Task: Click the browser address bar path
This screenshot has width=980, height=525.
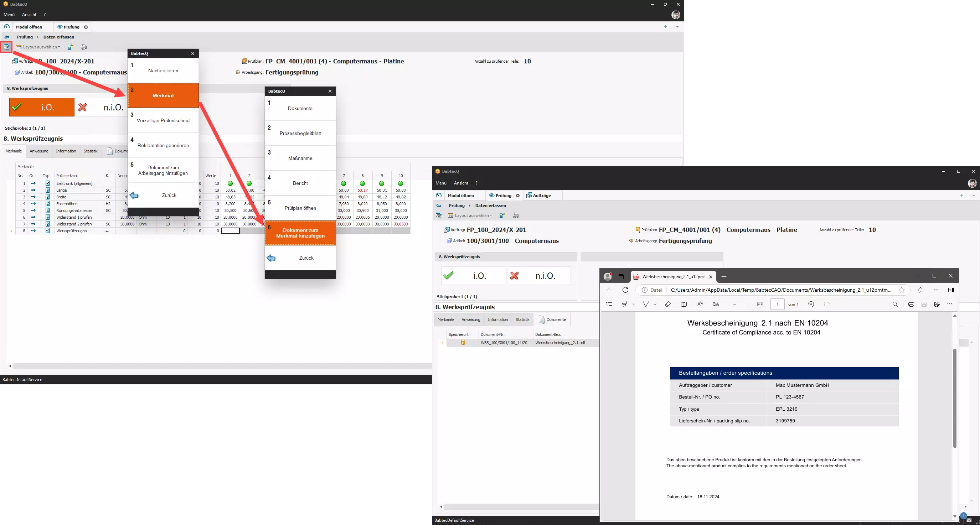Action: 781,290
